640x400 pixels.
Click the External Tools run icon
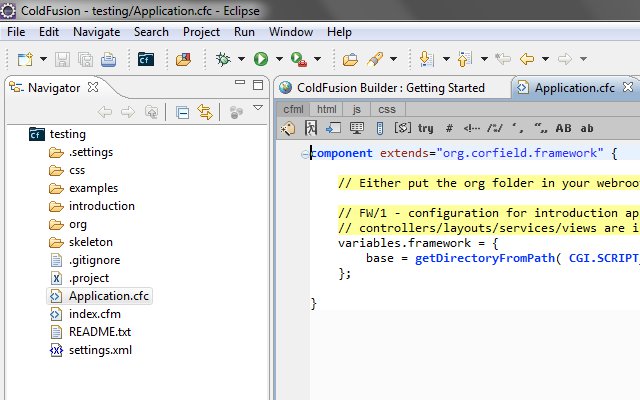[299, 59]
